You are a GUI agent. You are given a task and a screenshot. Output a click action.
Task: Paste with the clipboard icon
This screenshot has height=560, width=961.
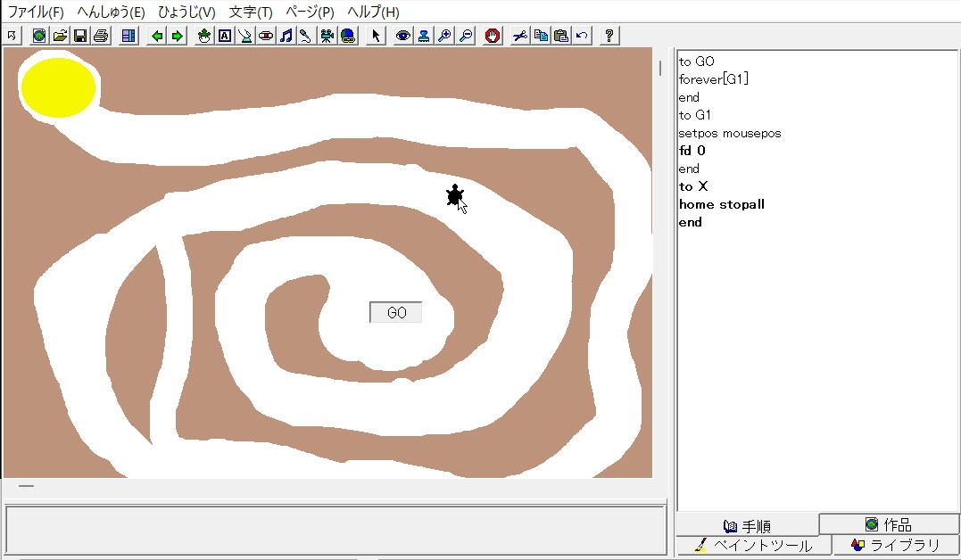click(x=560, y=37)
